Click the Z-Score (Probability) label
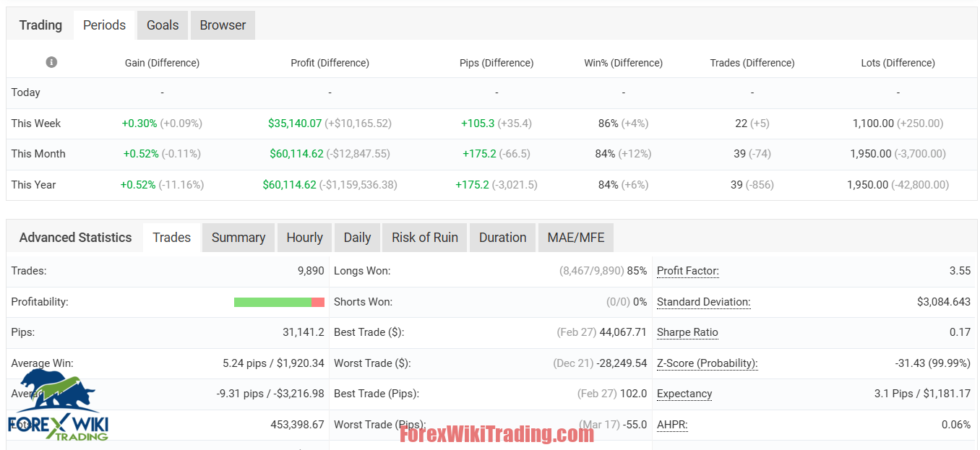The image size is (980, 450). pyautogui.click(x=708, y=363)
